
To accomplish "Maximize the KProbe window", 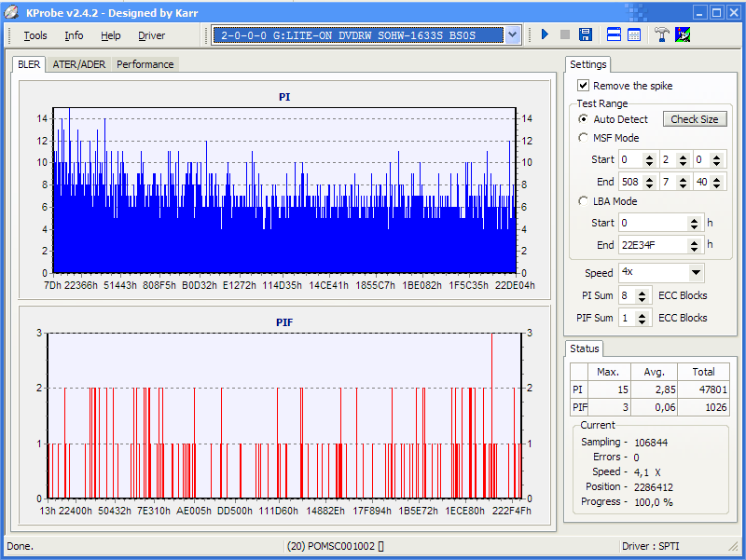I will [717, 12].
